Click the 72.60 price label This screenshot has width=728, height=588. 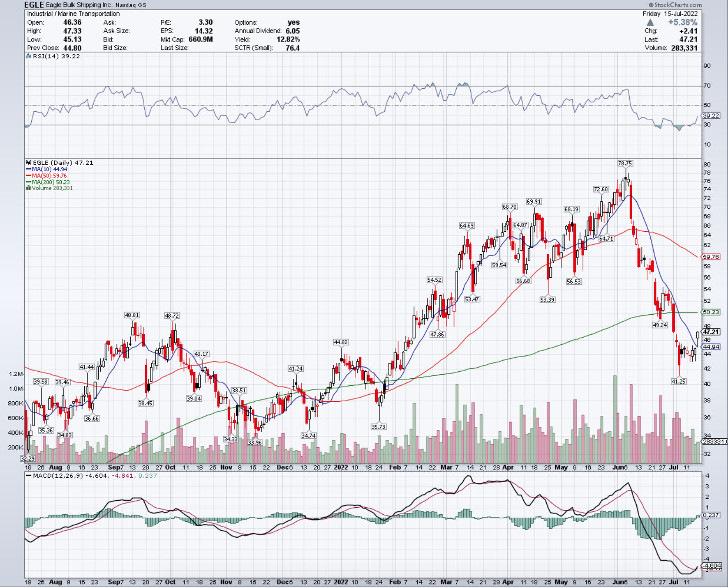click(x=600, y=189)
